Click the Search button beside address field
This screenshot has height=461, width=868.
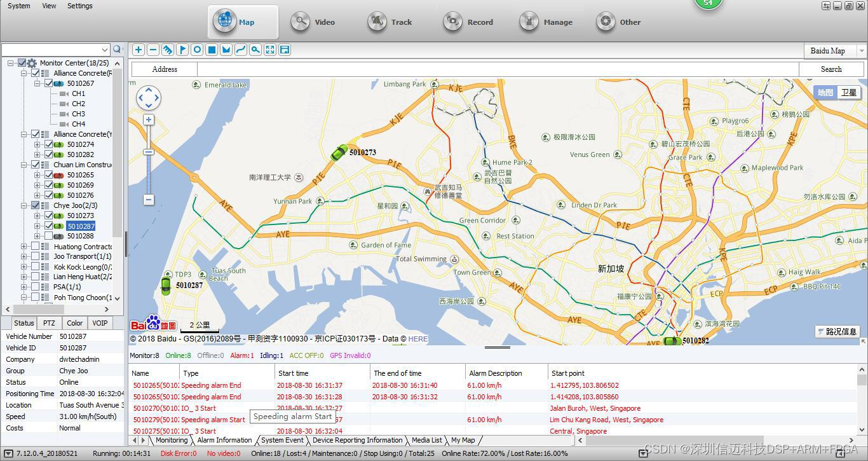click(x=831, y=69)
